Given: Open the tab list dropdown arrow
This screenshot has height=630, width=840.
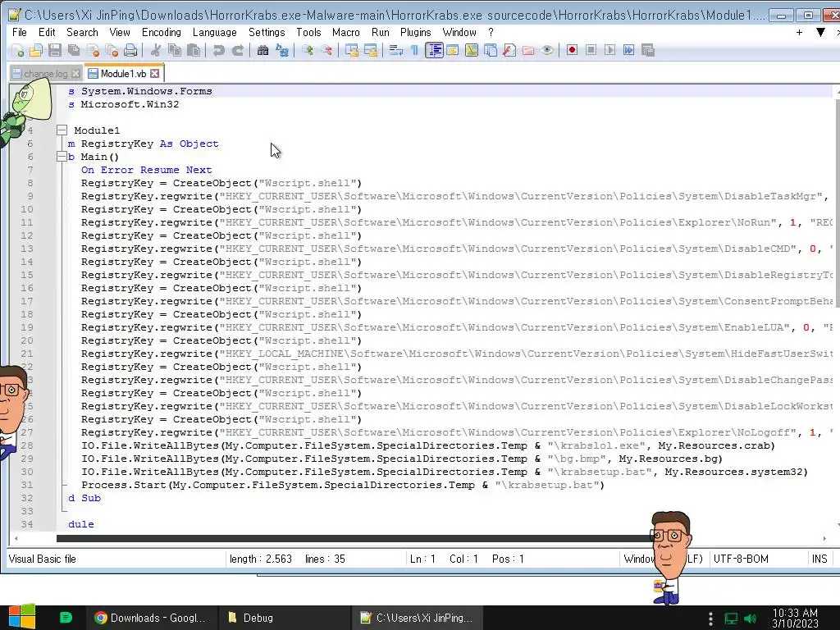Looking at the screenshot, I should [820, 32].
